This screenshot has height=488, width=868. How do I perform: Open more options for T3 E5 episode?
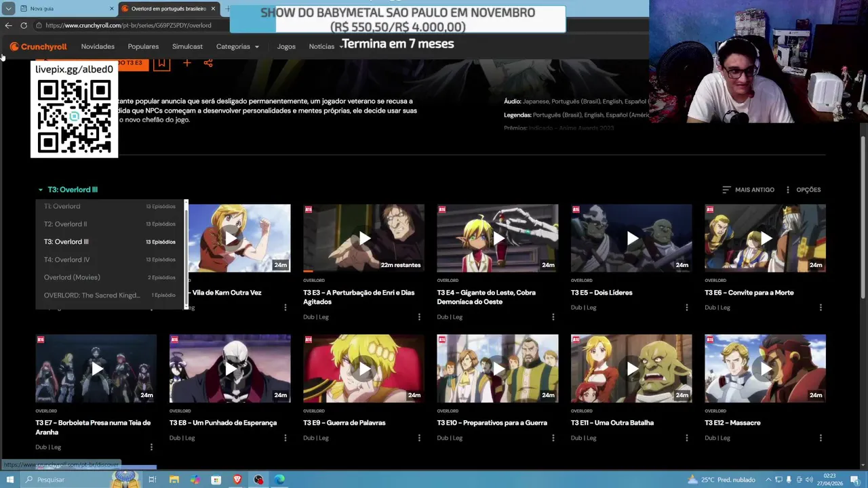tap(686, 307)
